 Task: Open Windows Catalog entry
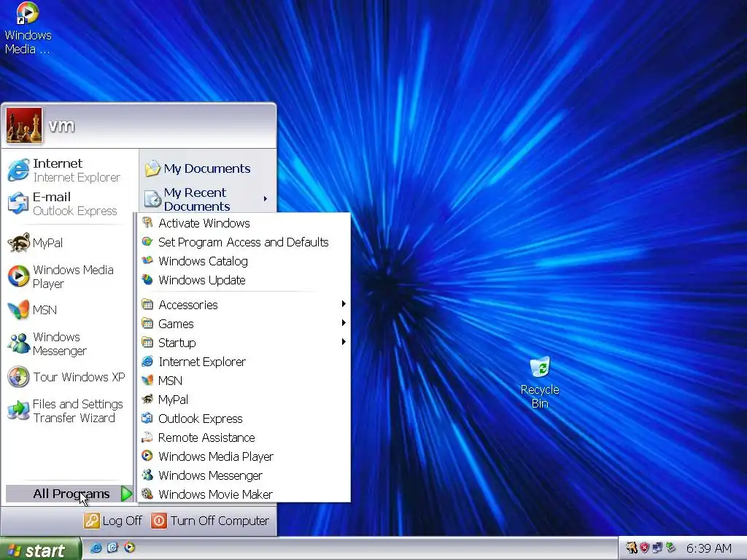coord(244,261)
